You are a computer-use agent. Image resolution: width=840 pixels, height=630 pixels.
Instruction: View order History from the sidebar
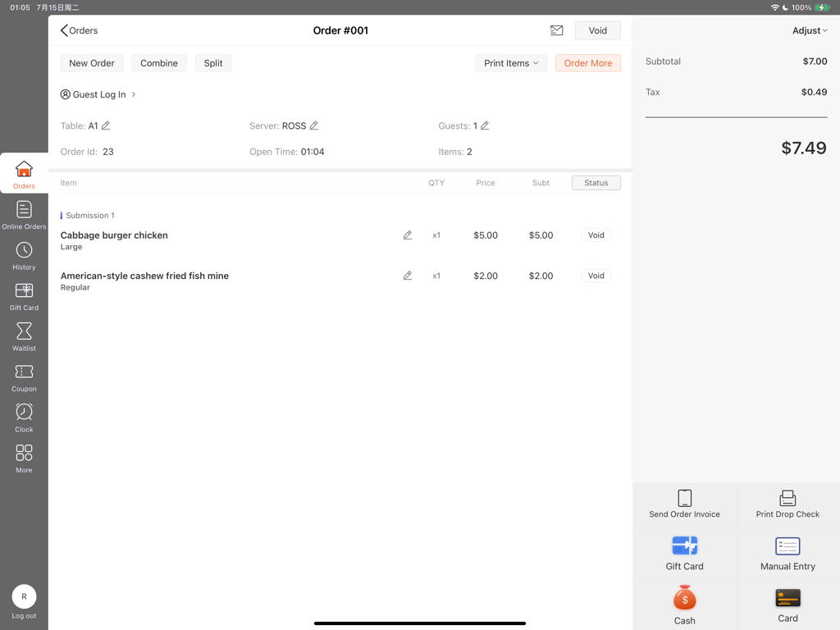(24, 253)
